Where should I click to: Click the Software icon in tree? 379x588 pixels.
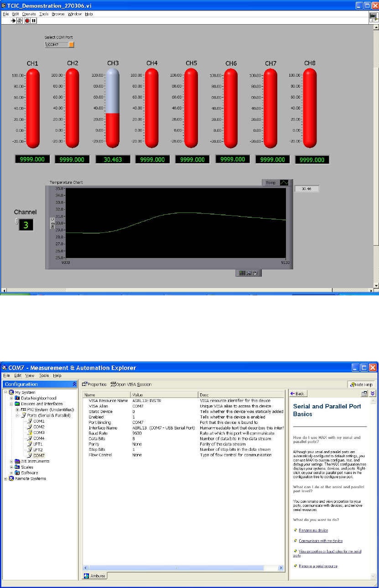click(17, 473)
